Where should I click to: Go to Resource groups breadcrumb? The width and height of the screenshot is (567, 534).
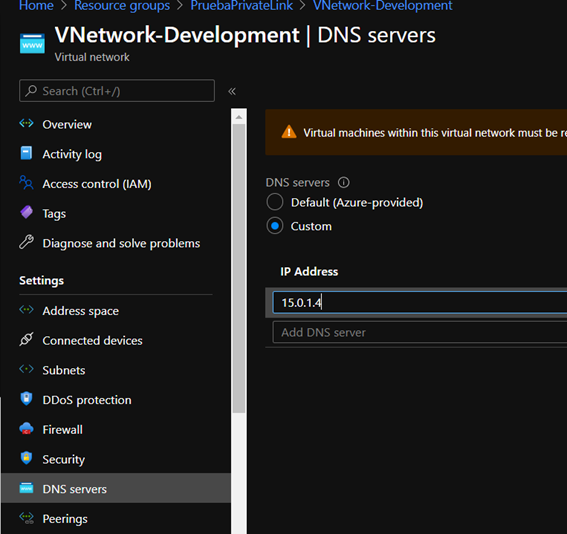click(122, 5)
